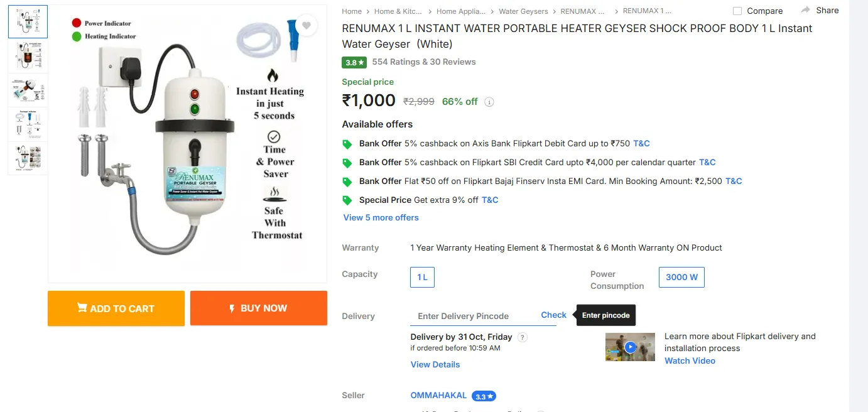Click the seller 3.3 star rating badge

(x=484, y=396)
